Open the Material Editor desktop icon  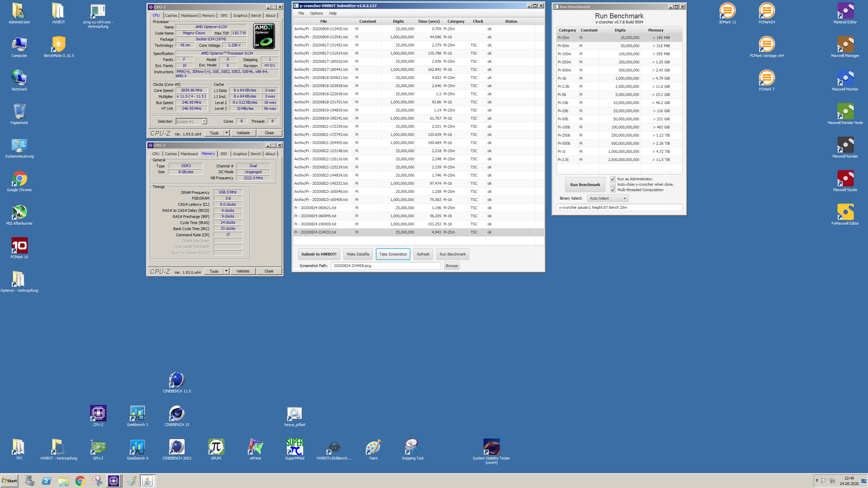coord(845,14)
